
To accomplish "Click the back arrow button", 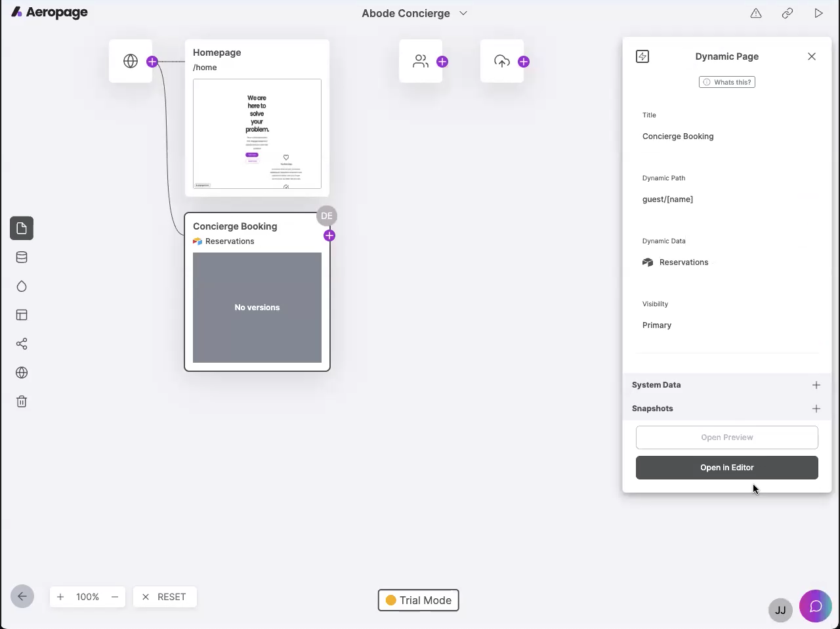I will [22, 596].
